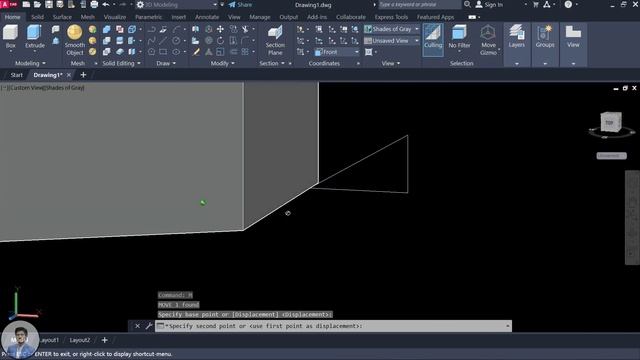Open the Annotate ribbon tab

(x=207, y=17)
